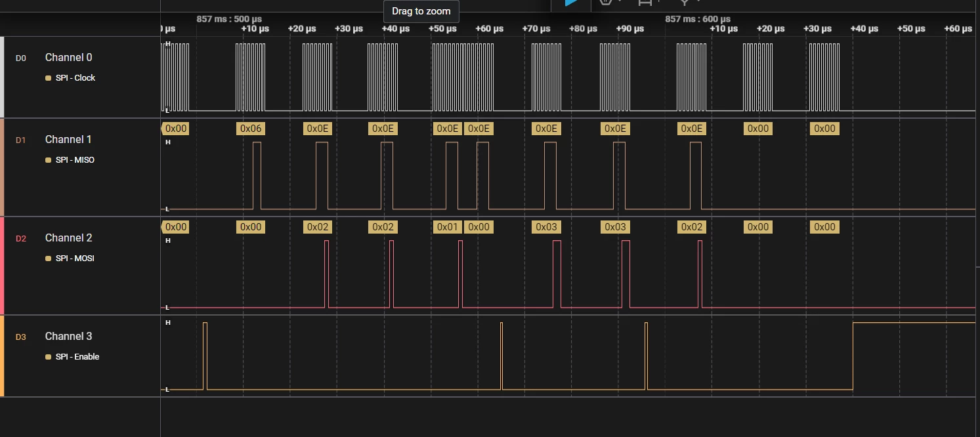The image size is (980, 437).
Task: Select the 0x06 decoded MISO byte
Action: point(251,129)
